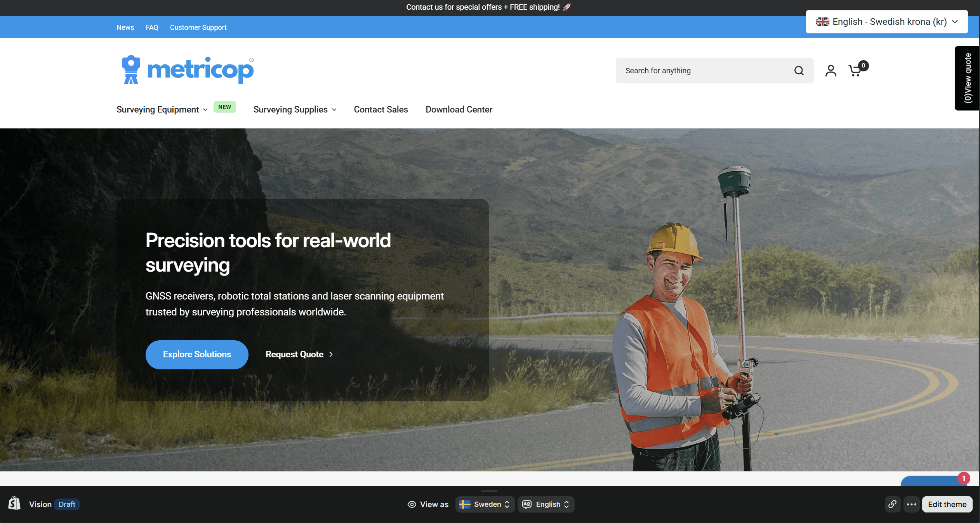Open the View quote side tab
This screenshot has width=980, height=523.
[967, 78]
